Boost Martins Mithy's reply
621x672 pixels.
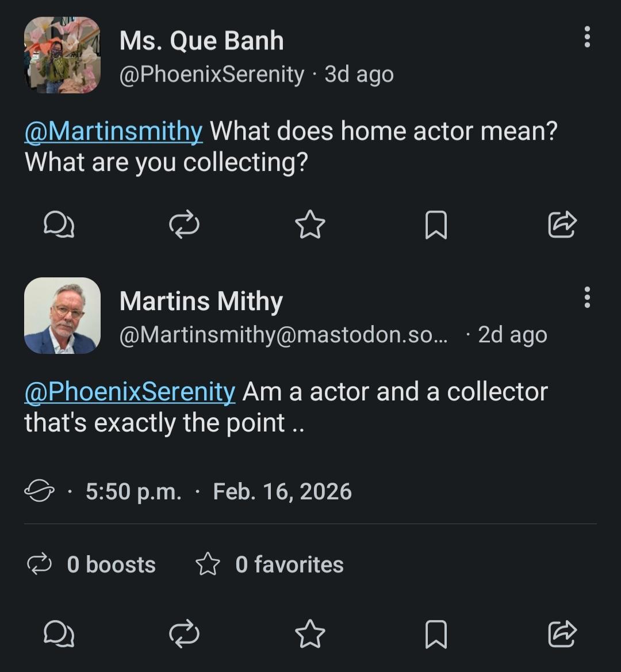click(184, 634)
